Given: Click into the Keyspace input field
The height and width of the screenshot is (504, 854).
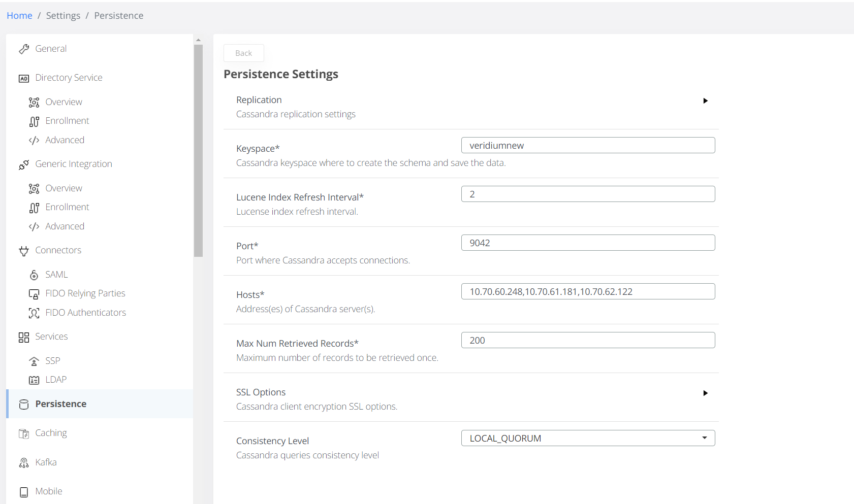Looking at the screenshot, I should pos(588,146).
